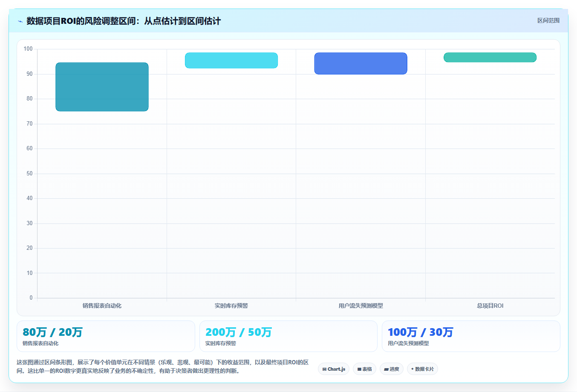Screen dimensions: 577x392
Task: Click the Chart.js tag chip
Action: point(334,369)
